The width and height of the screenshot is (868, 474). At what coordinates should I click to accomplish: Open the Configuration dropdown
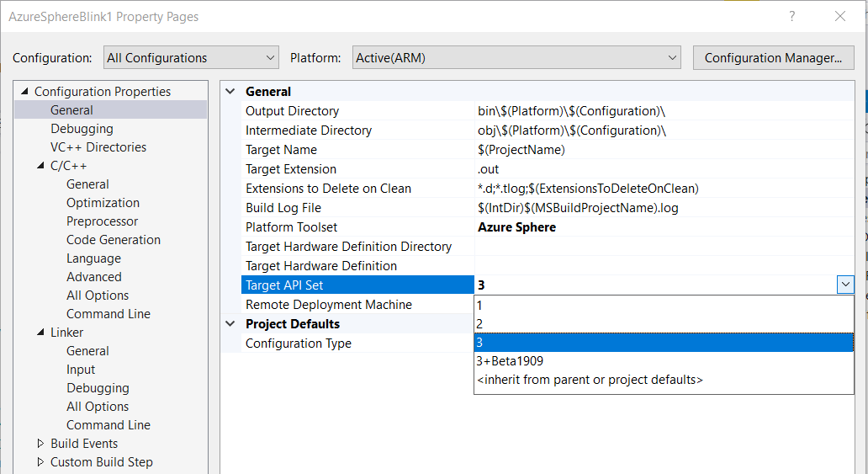[x=191, y=58]
